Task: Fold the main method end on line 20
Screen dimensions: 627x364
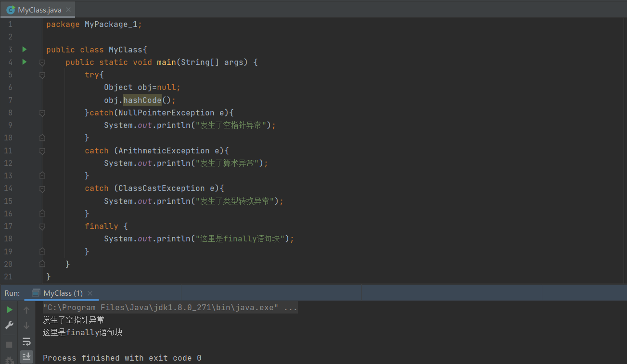Action: coord(42,264)
